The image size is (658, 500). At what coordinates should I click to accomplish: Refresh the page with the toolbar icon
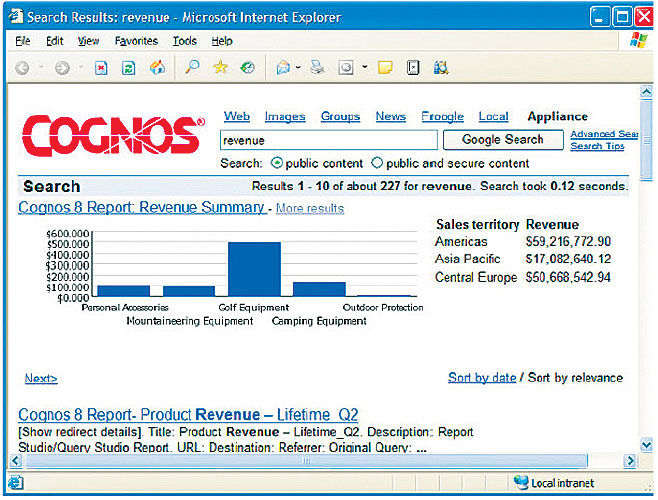128,68
